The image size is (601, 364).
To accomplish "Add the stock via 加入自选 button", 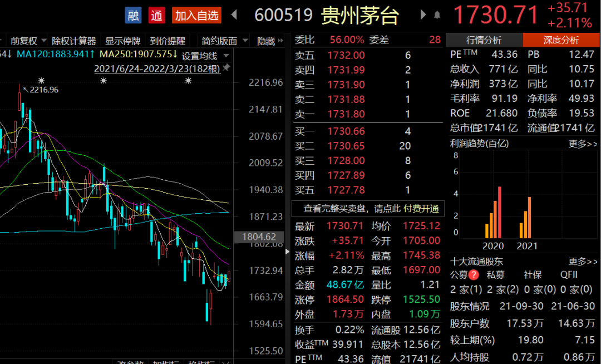I will pos(196,16).
